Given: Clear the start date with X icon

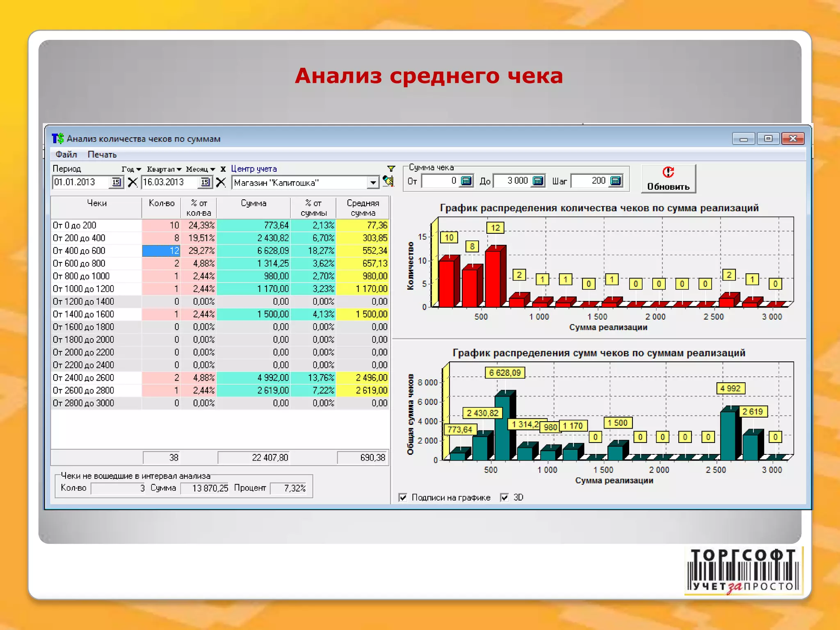Looking at the screenshot, I should click(x=132, y=182).
